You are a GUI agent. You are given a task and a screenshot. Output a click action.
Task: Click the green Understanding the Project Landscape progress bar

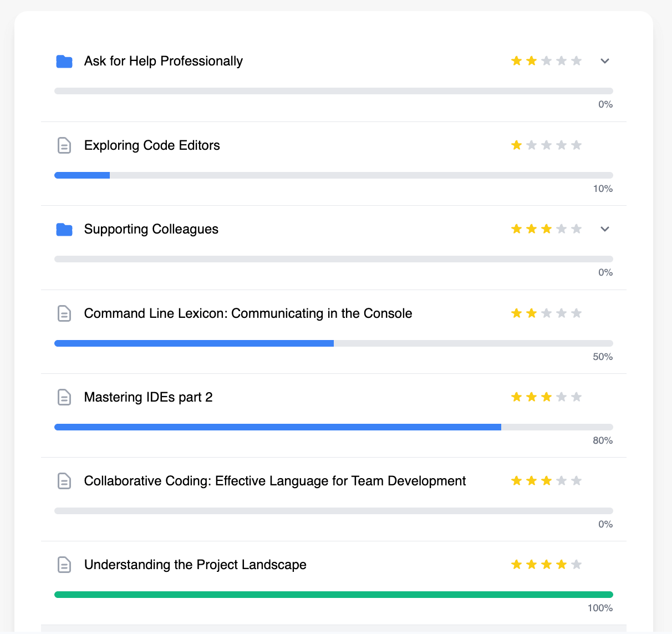tap(333, 595)
